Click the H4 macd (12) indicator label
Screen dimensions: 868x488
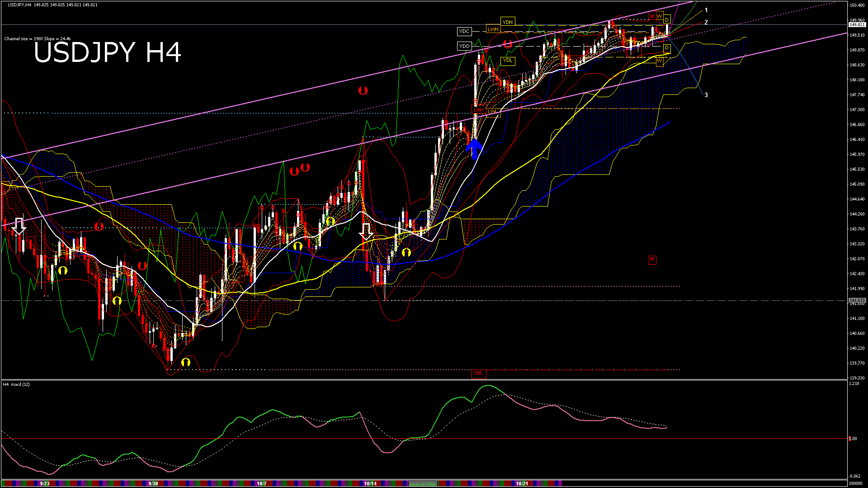[x=16, y=385]
